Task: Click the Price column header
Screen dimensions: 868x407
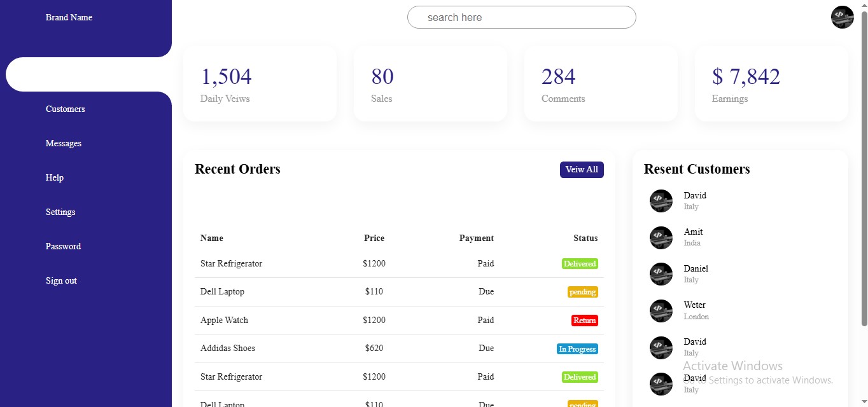Action: (374, 238)
